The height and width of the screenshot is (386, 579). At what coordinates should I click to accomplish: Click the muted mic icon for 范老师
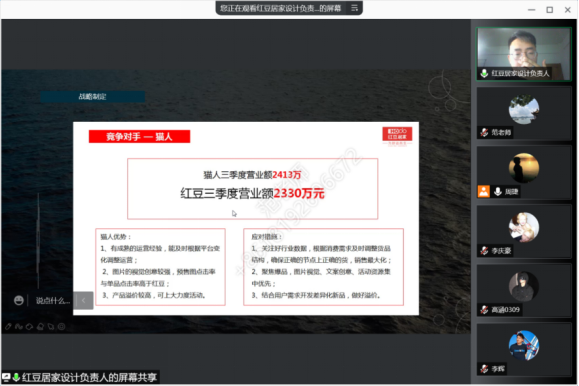pyautogui.click(x=484, y=132)
